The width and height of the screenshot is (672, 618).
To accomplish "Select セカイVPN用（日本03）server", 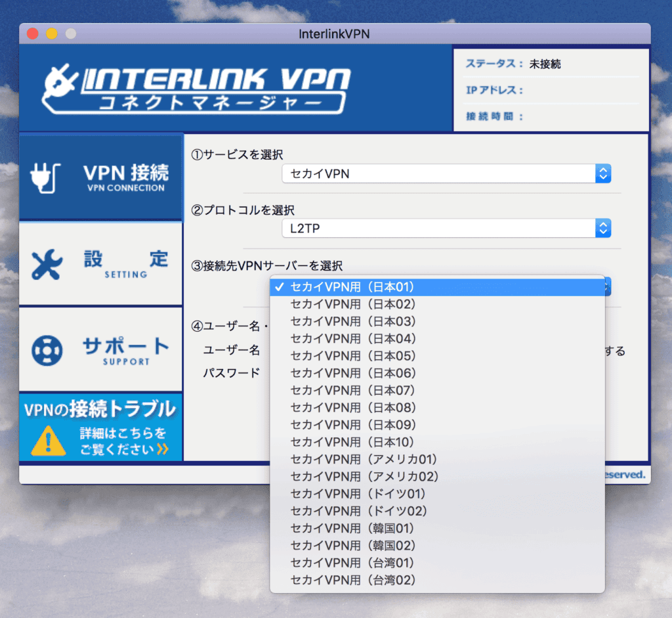I will 437,321.
